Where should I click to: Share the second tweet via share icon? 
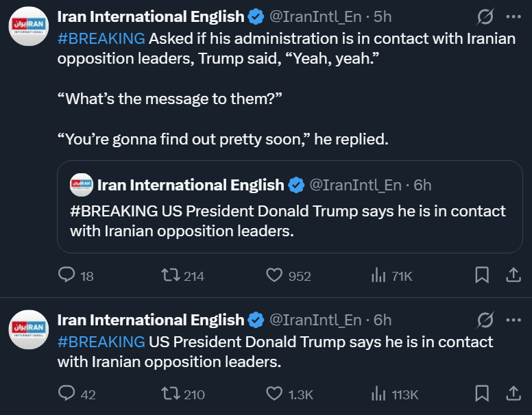[513, 394]
